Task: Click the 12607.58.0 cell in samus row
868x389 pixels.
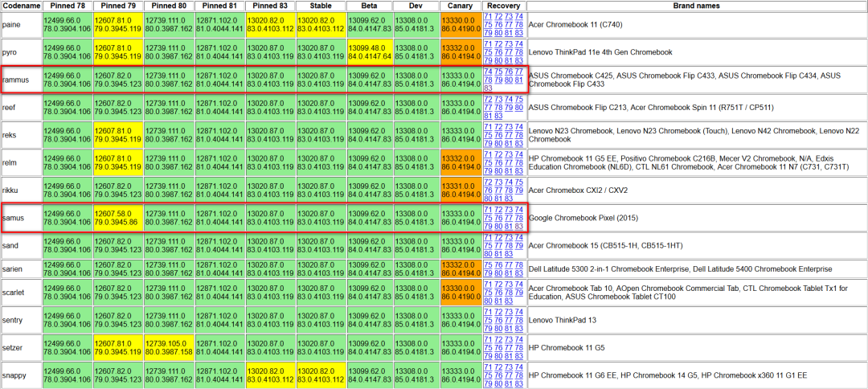Action: 117,218
